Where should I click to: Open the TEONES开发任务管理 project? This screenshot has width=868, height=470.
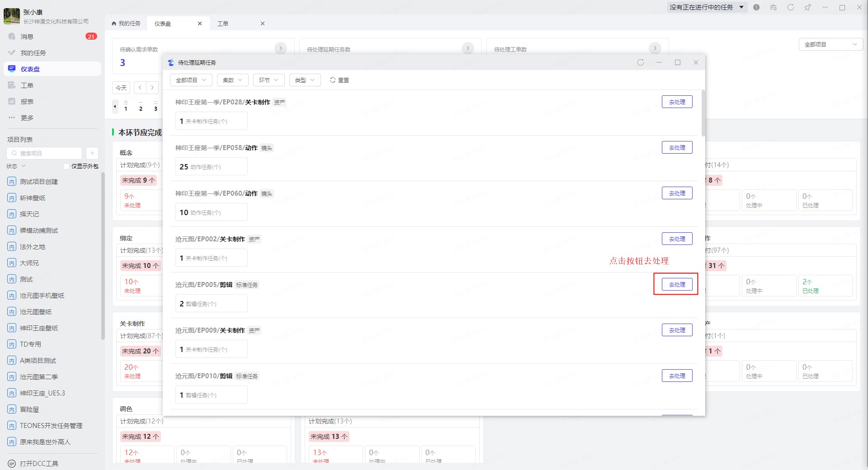[x=52, y=426]
